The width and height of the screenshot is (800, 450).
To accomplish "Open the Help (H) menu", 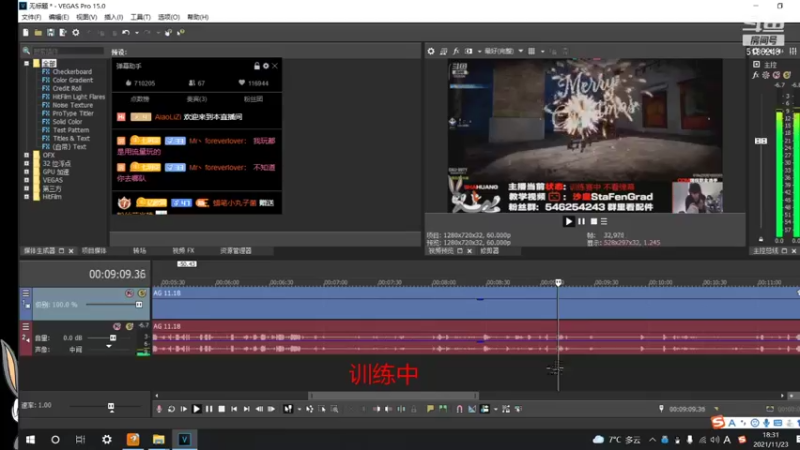I will [x=197, y=17].
